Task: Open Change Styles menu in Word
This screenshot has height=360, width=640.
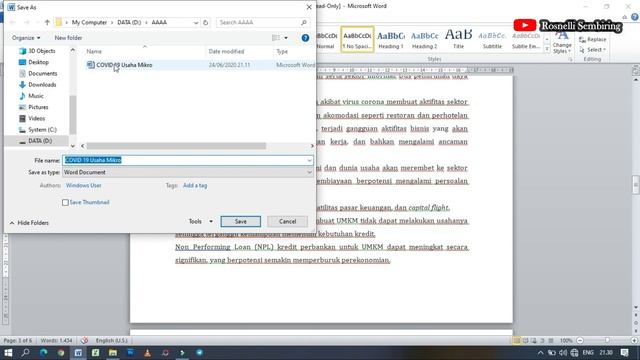Action: [x=562, y=43]
